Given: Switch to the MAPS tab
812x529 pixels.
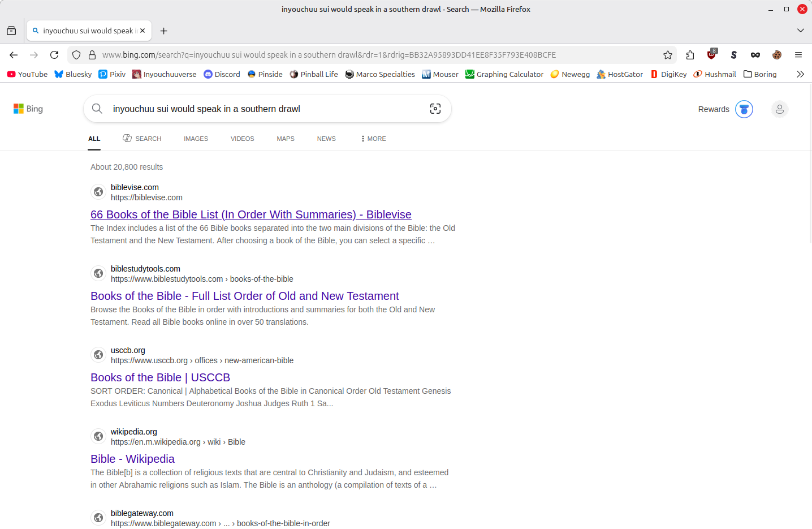Looking at the screenshot, I should point(286,139).
